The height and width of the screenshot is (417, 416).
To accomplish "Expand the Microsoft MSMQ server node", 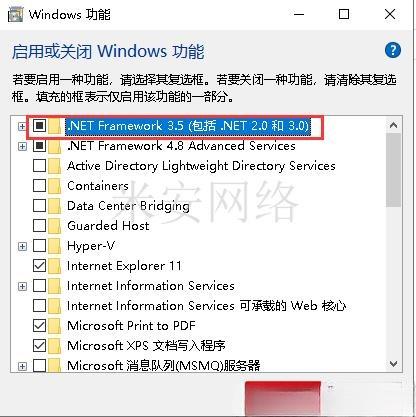I will (x=22, y=366).
